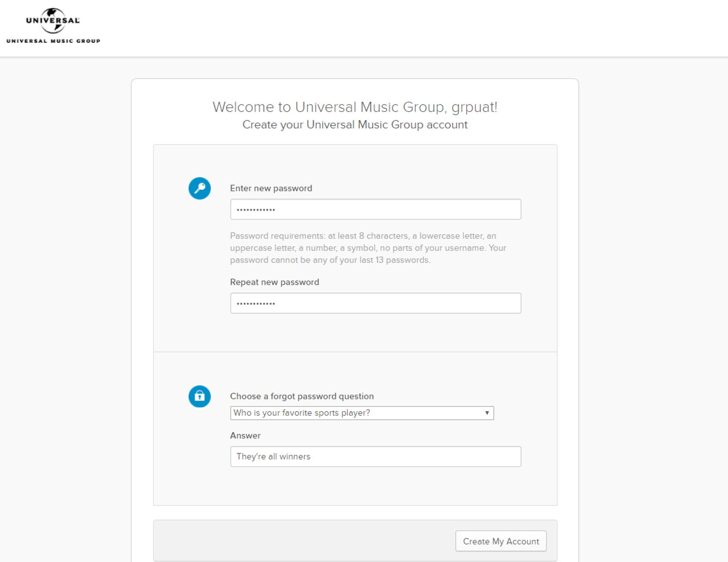This screenshot has height=562, width=728.
Task: Open the forgot password question dropdown
Action: [362, 413]
